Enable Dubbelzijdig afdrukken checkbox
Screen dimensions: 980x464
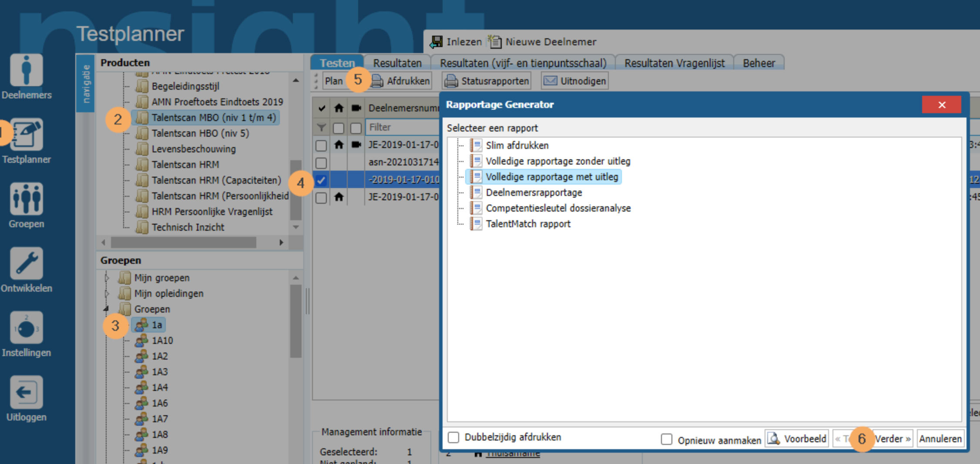453,437
